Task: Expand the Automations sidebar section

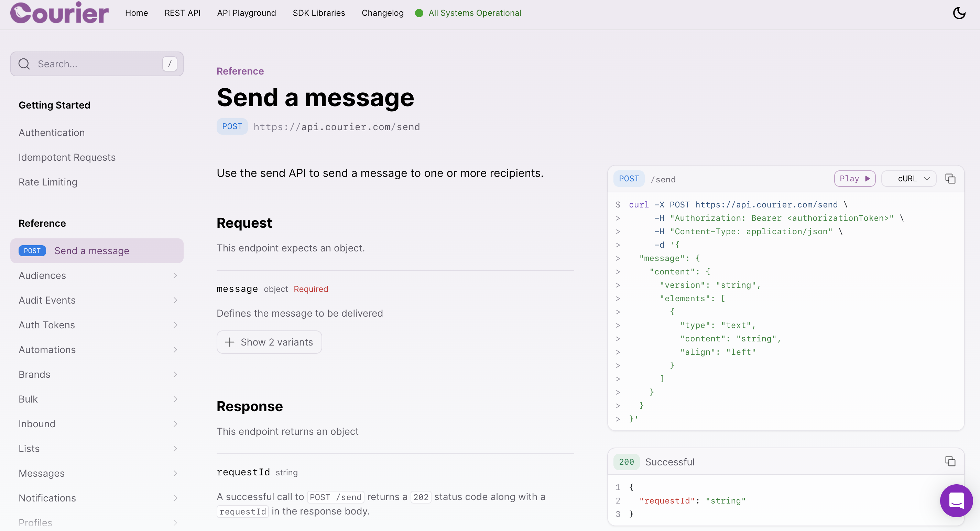Action: [97, 350]
